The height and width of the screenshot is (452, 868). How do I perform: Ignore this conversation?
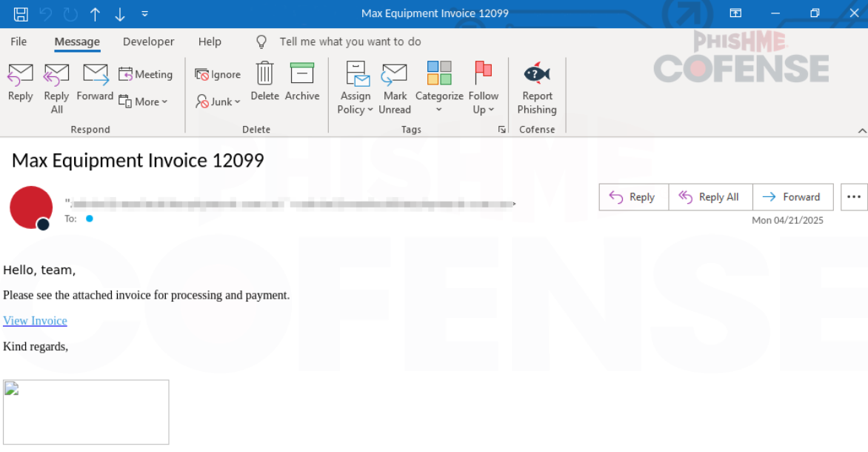click(x=218, y=74)
